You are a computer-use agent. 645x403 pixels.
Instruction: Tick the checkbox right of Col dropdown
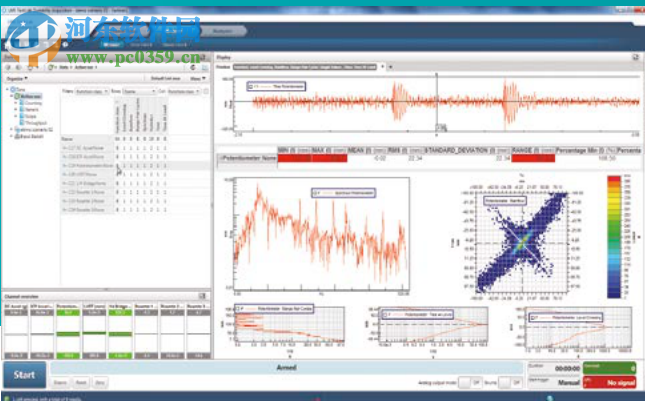click(x=206, y=91)
